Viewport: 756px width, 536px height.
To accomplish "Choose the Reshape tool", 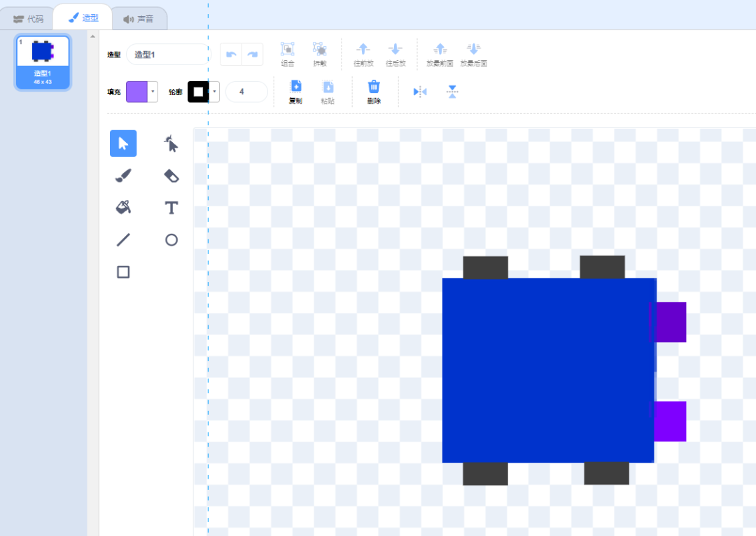I will click(171, 143).
